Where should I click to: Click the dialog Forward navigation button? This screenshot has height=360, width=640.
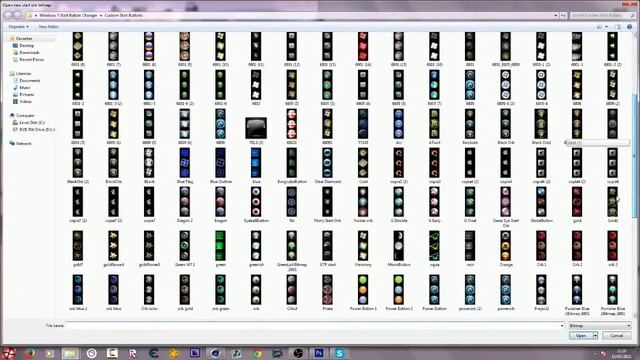point(18,16)
